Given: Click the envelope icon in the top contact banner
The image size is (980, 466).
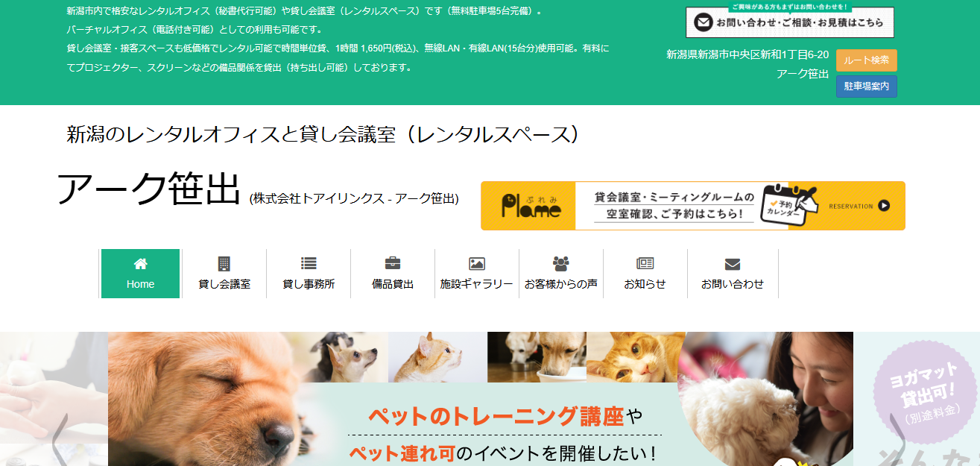Looking at the screenshot, I should (x=703, y=23).
